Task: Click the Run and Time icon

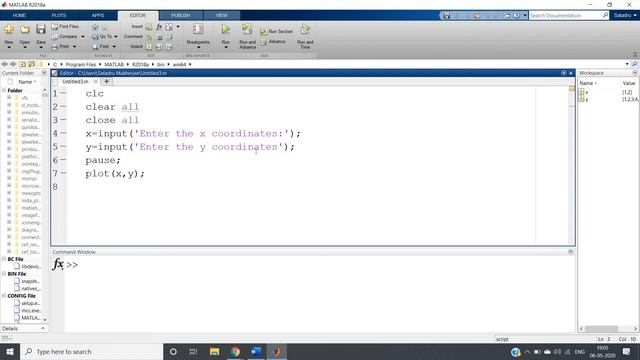Action: click(x=305, y=29)
